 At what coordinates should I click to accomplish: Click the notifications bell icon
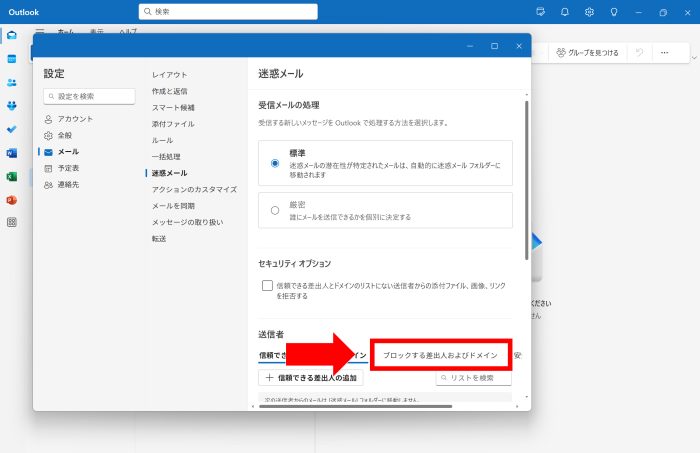coord(565,12)
